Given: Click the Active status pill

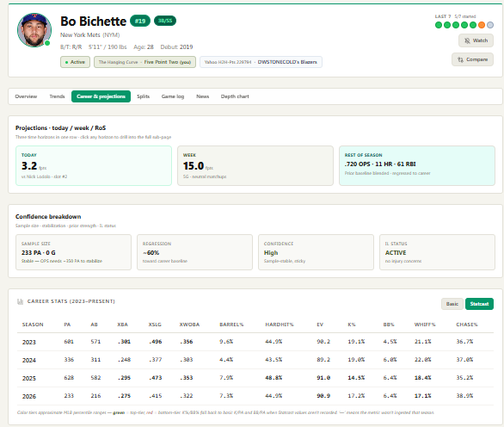Looking at the screenshot, I should coord(75,62).
